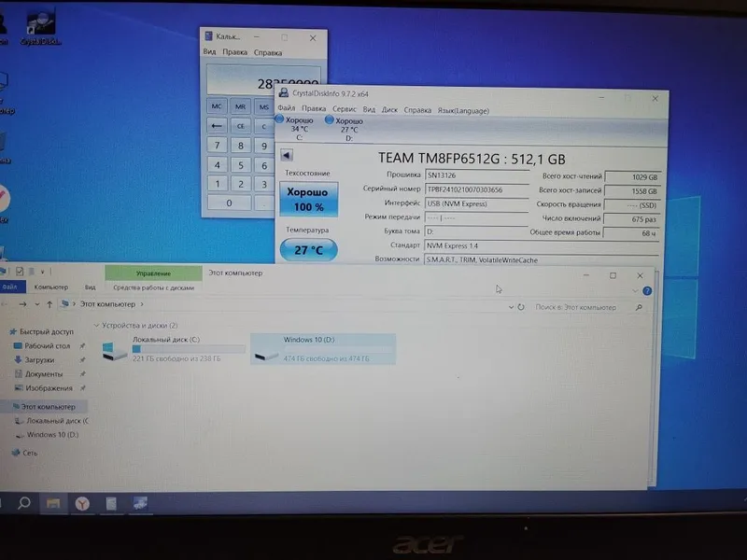Open the Язык(Language) menu in CrystalDiskInfo
This screenshot has height=560, width=747.
(463, 110)
